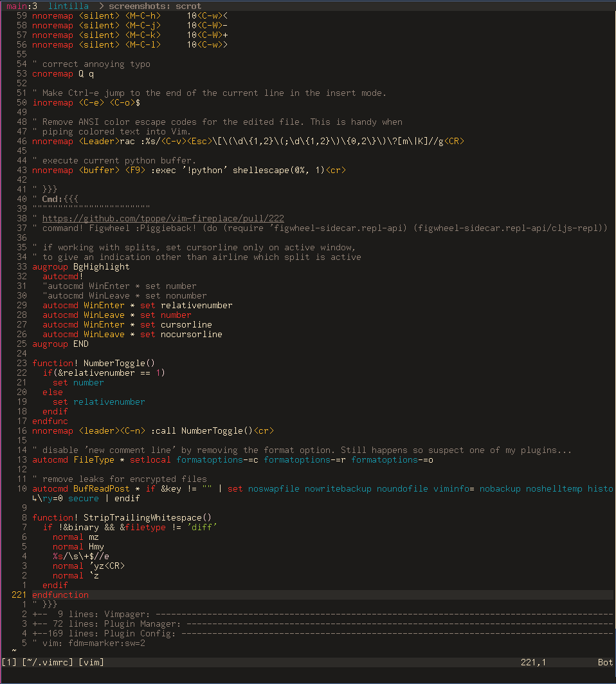The width and height of the screenshot is (616, 684).
Task: Click 'cnoremap Q q' line
Action: point(63,74)
